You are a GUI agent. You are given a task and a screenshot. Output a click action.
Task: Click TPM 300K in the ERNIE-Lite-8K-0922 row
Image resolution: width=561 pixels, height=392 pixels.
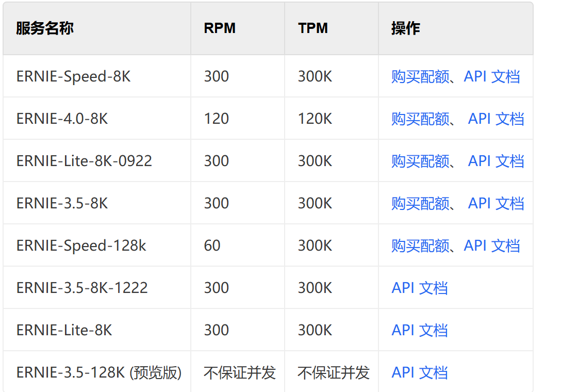tap(315, 161)
